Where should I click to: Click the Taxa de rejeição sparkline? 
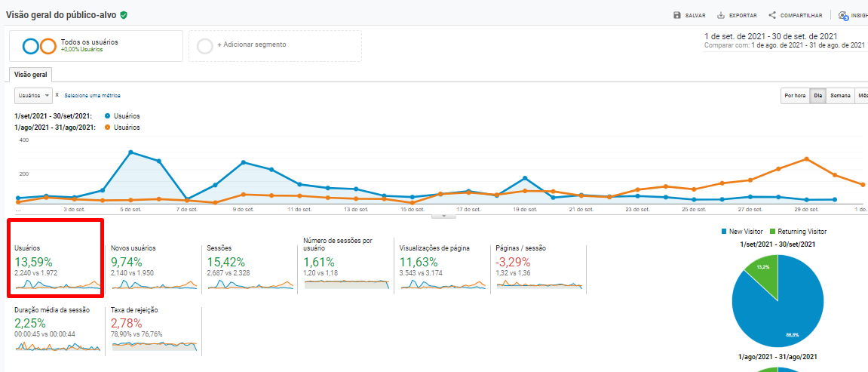pyautogui.click(x=154, y=346)
